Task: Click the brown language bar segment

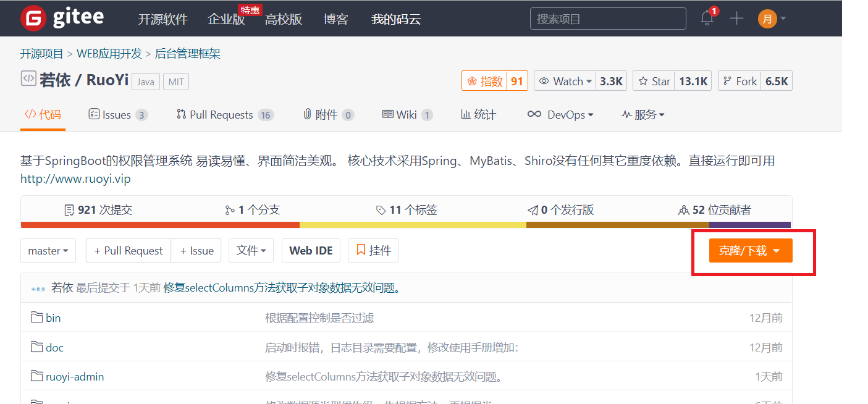Action: 618,225
